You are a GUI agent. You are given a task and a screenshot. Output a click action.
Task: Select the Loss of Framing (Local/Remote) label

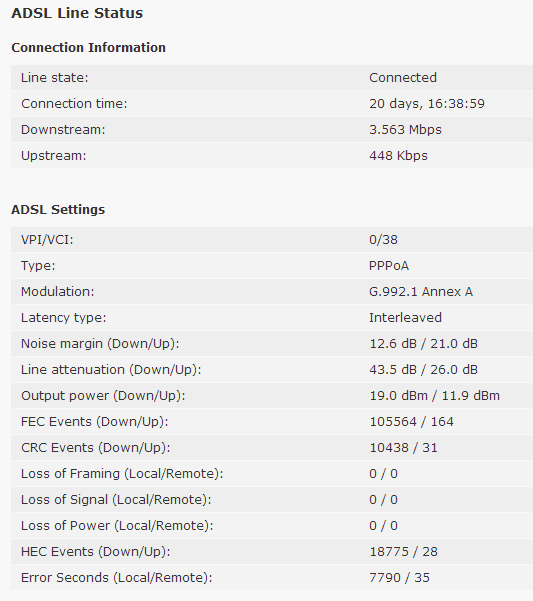(x=122, y=474)
